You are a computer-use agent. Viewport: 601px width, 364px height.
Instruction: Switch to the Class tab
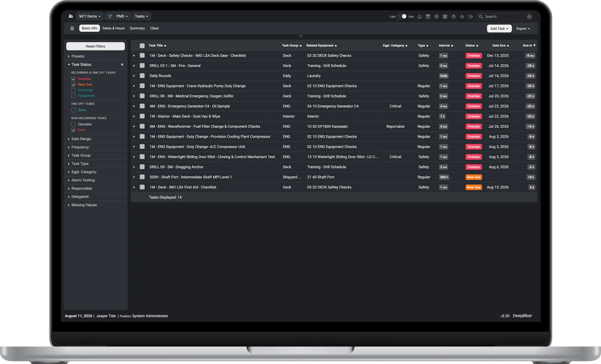pyautogui.click(x=154, y=28)
